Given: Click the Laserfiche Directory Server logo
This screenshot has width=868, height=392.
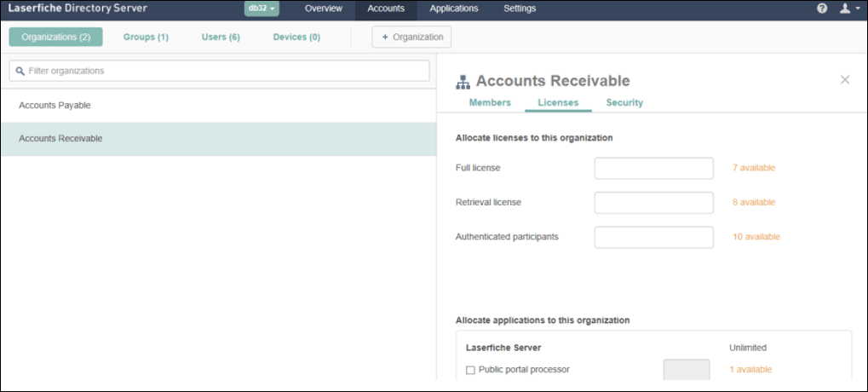Looking at the screenshot, I should pos(78,9).
